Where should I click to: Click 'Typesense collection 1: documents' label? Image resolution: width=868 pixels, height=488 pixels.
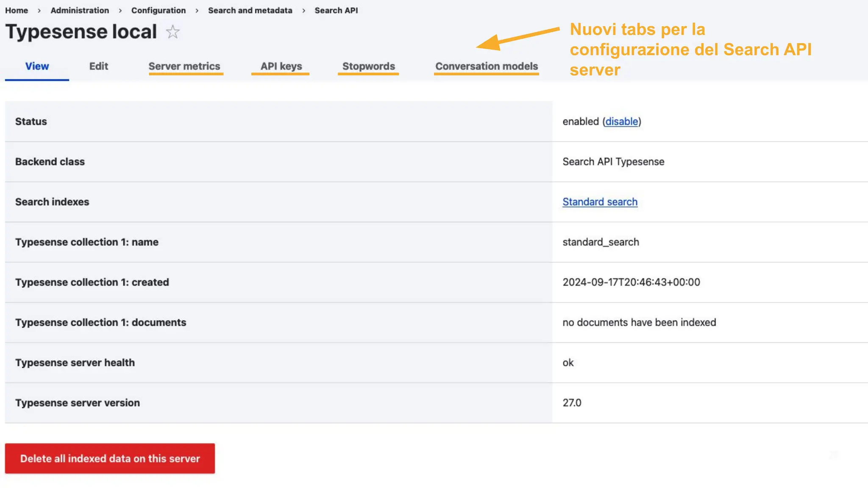[x=100, y=322]
